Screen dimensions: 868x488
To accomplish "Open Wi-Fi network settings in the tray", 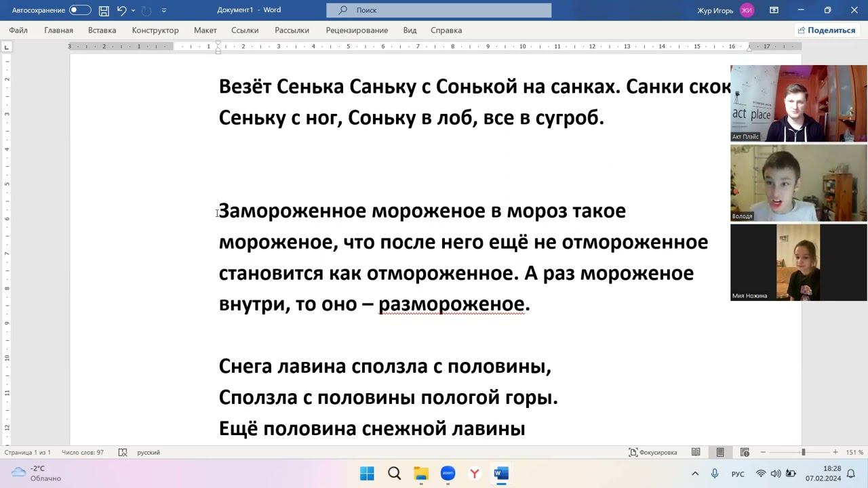I will [x=761, y=474].
